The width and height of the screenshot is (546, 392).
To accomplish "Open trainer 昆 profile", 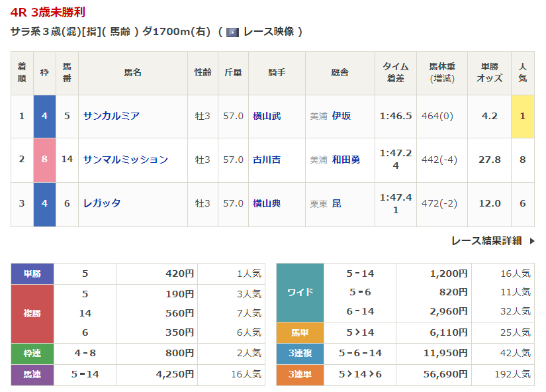I will (337, 203).
